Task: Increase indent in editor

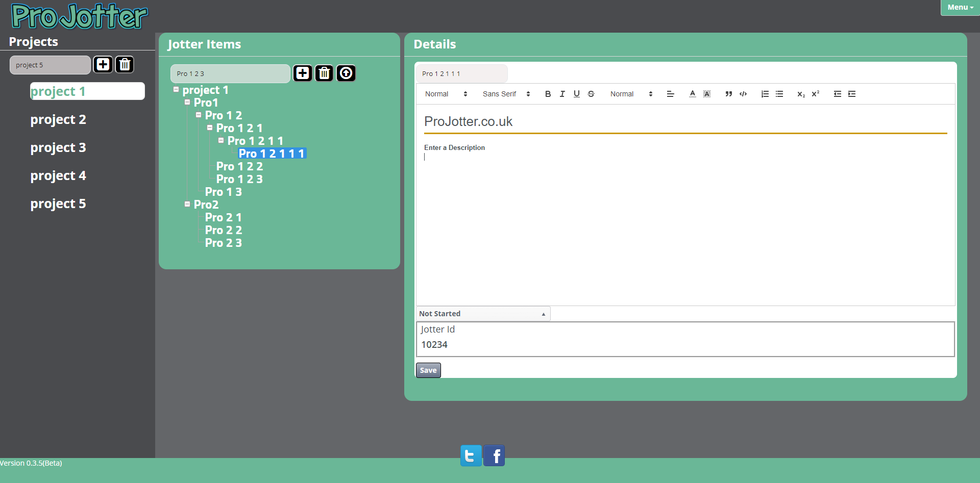Action: click(852, 94)
